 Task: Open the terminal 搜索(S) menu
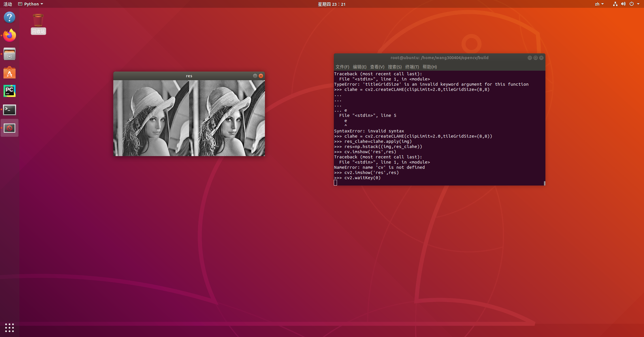click(x=395, y=67)
